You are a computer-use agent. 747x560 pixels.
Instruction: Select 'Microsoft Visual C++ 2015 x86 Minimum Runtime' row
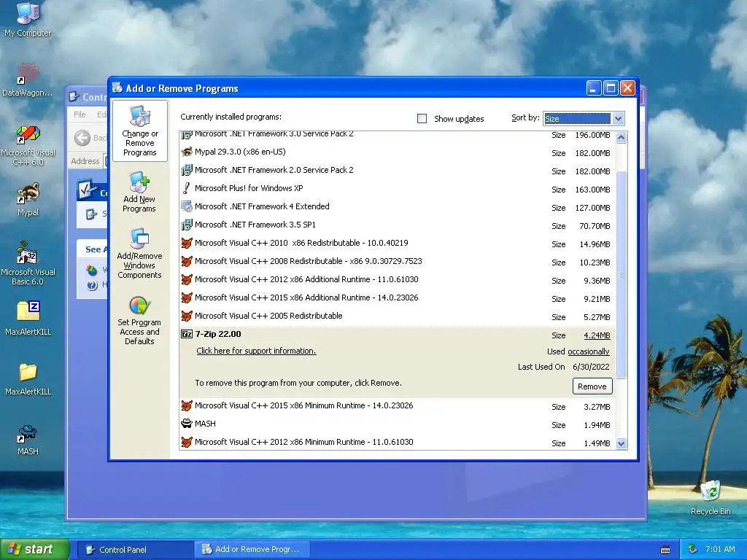(x=397, y=406)
